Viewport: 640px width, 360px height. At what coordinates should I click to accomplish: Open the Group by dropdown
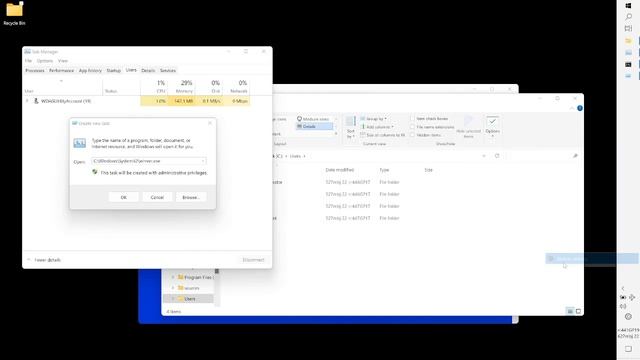coord(373,119)
